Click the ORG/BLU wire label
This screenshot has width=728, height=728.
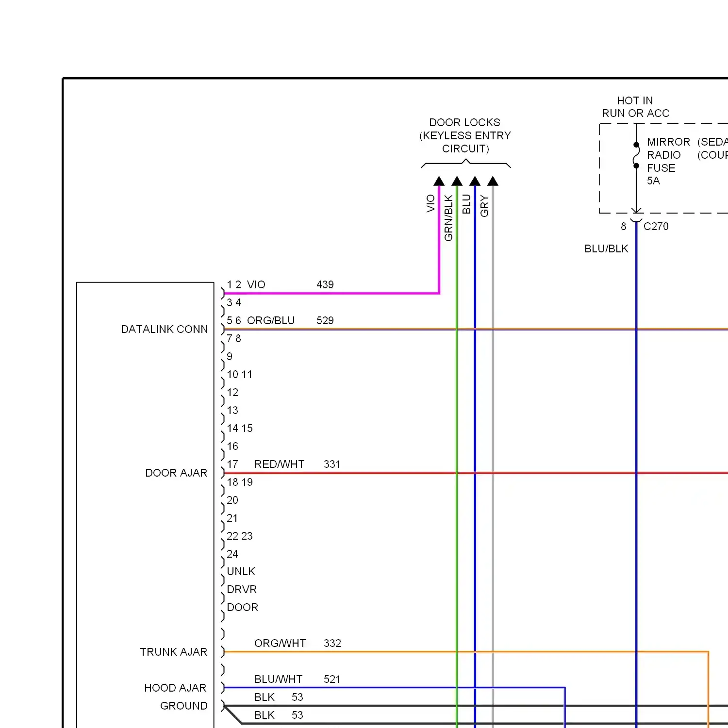point(271,320)
